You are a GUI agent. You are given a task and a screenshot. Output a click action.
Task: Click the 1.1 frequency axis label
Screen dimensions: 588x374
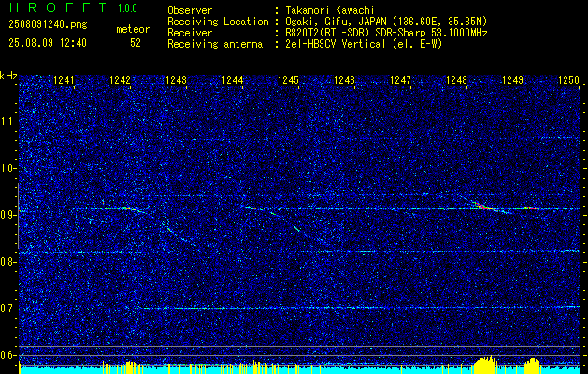click(x=8, y=122)
